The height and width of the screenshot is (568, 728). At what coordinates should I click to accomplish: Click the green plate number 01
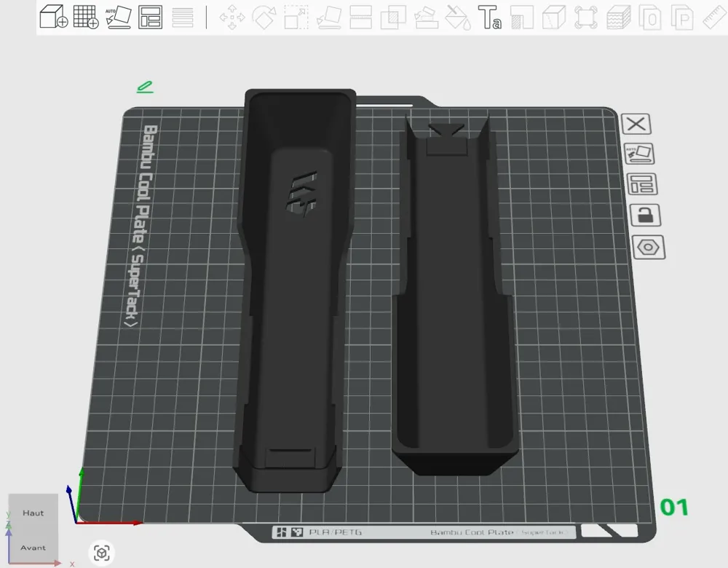(x=674, y=508)
